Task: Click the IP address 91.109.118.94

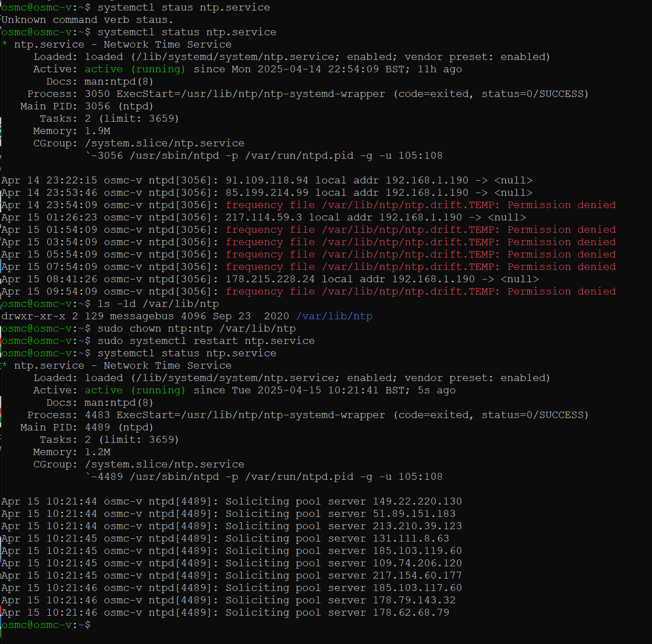Action: click(267, 180)
